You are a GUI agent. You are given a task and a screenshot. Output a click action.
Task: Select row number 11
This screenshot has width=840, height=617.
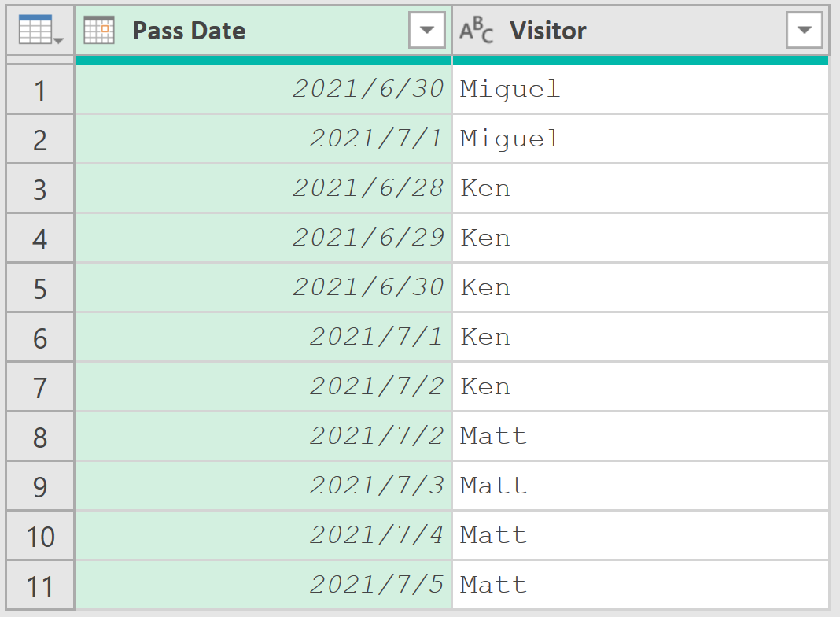coord(40,586)
